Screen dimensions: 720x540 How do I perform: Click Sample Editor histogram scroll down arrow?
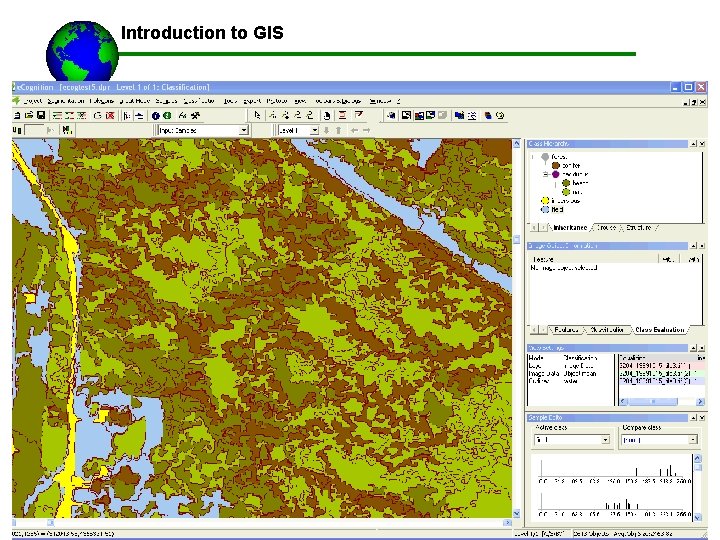tap(698, 518)
